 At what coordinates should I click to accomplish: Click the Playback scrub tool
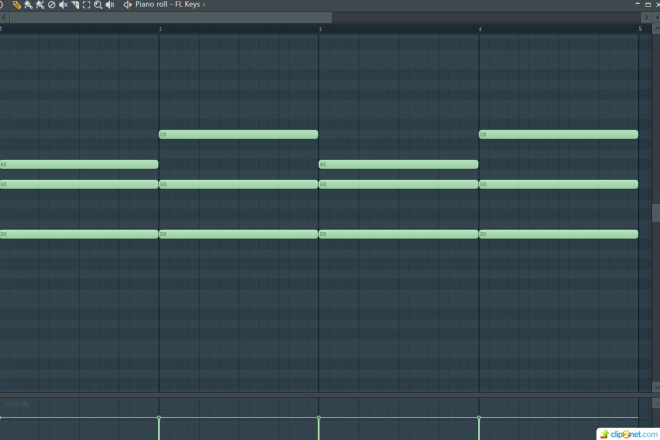tap(110, 5)
